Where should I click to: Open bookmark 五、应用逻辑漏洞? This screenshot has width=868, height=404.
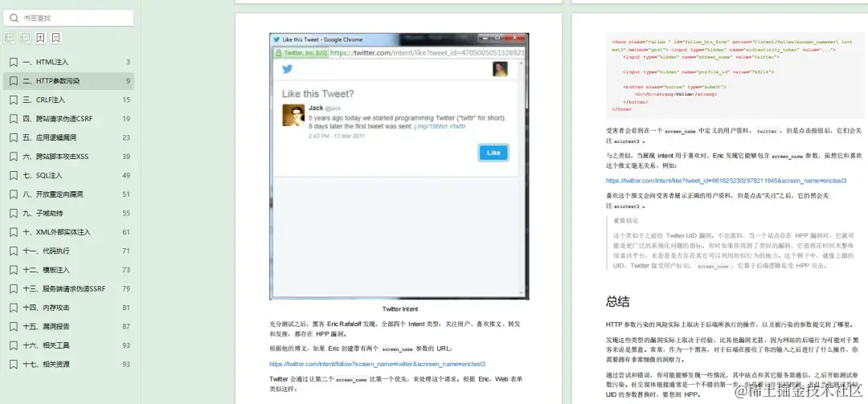68,137
